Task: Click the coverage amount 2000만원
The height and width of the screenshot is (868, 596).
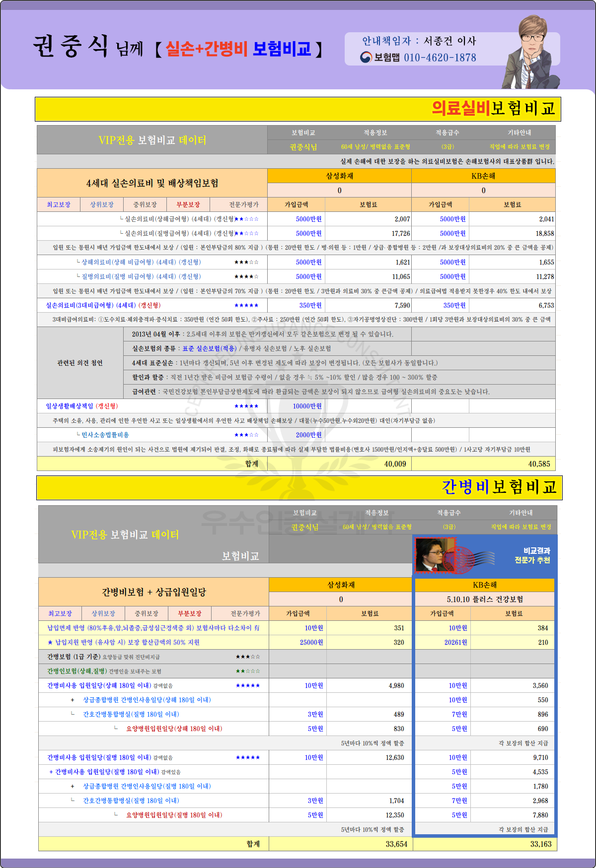Action: [309, 435]
